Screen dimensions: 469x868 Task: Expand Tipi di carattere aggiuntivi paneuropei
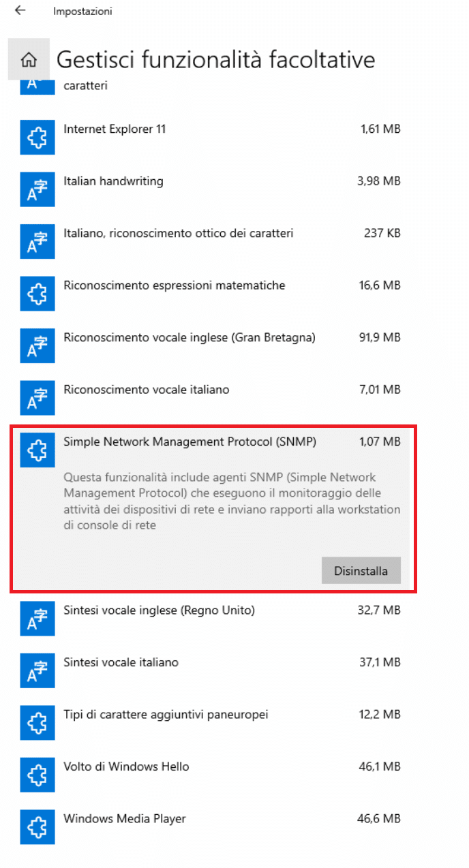click(210, 723)
